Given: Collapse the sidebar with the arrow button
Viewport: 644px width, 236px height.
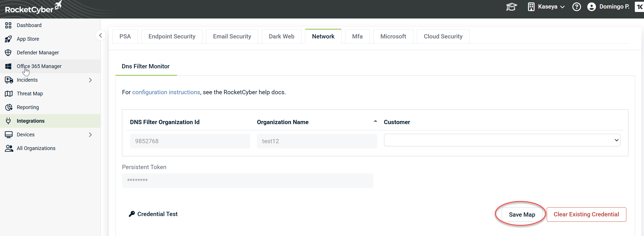Looking at the screenshot, I should click(100, 35).
